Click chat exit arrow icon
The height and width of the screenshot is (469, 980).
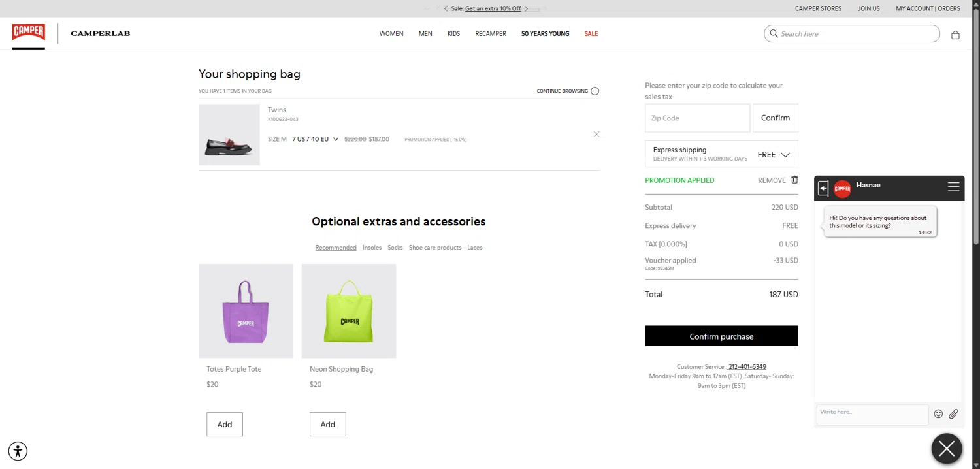click(823, 188)
